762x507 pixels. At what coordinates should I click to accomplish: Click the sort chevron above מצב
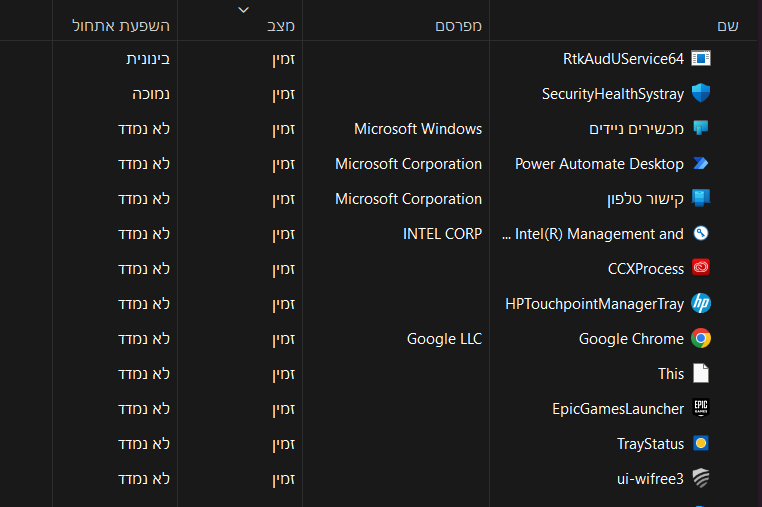point(243,10)
